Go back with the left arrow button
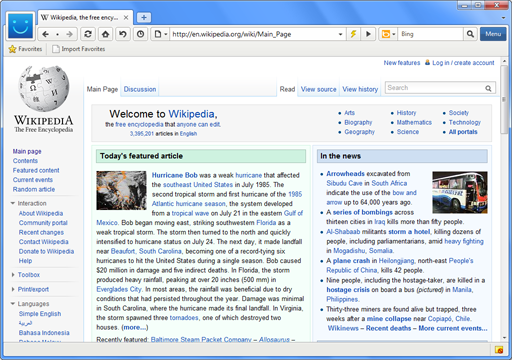 click(46, 34)
